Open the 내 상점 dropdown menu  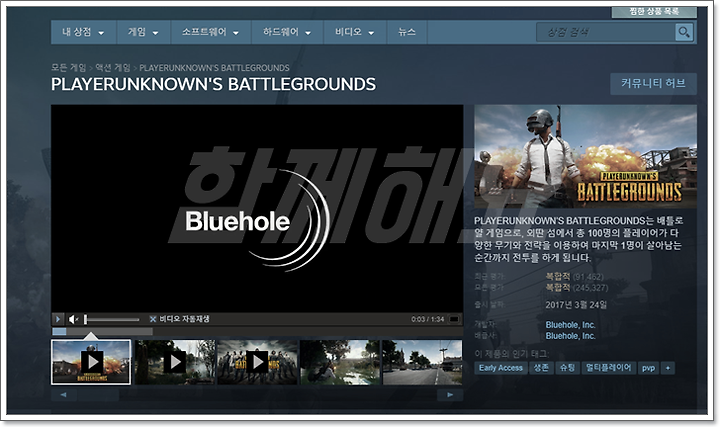pos(84,32)
